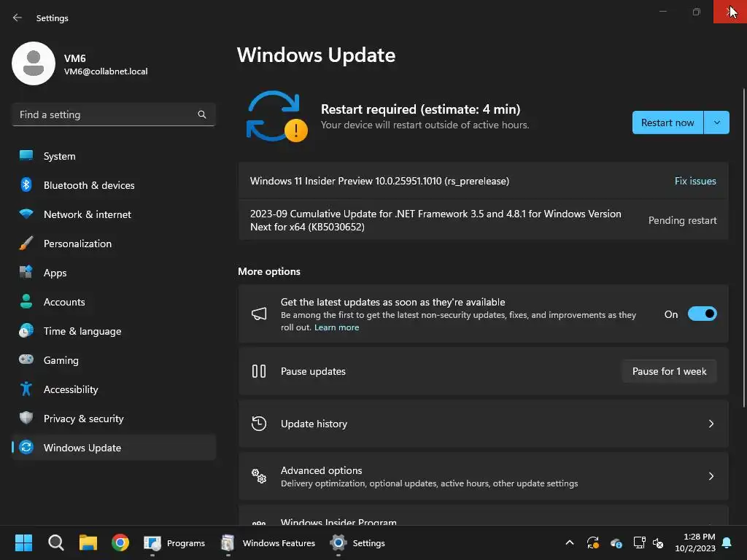Click Restart now button
The width and height of the screenshot is (747, 560).
tap(667, 122)
